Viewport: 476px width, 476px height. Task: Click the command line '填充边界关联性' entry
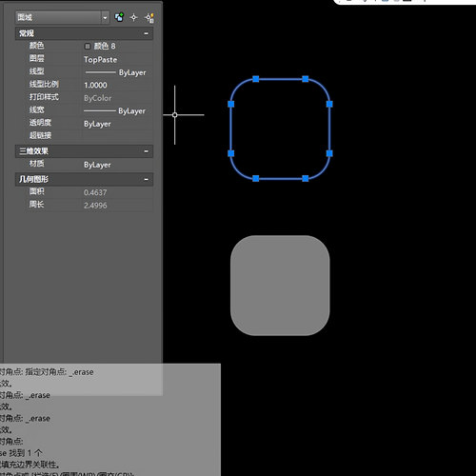tap(30, 465)
